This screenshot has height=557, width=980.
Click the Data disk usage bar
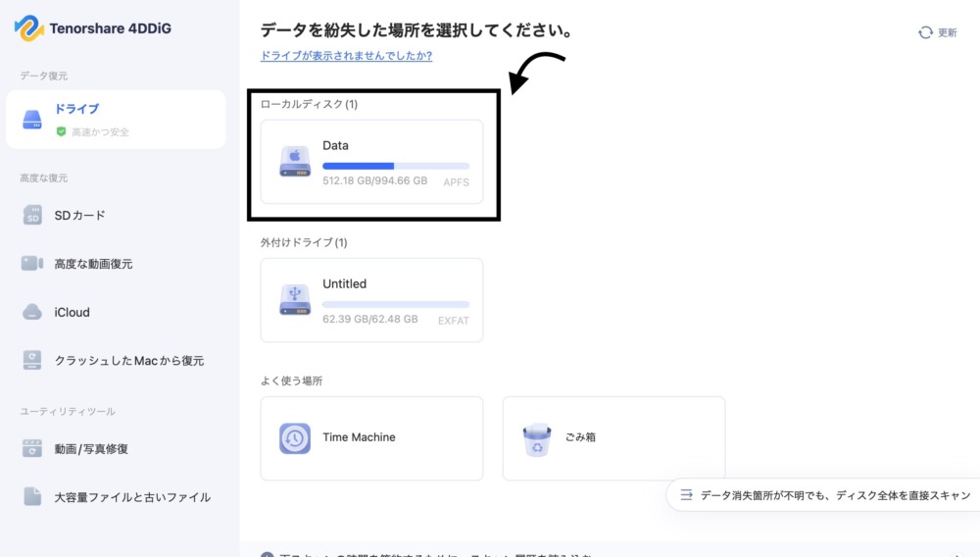[396, 167]
